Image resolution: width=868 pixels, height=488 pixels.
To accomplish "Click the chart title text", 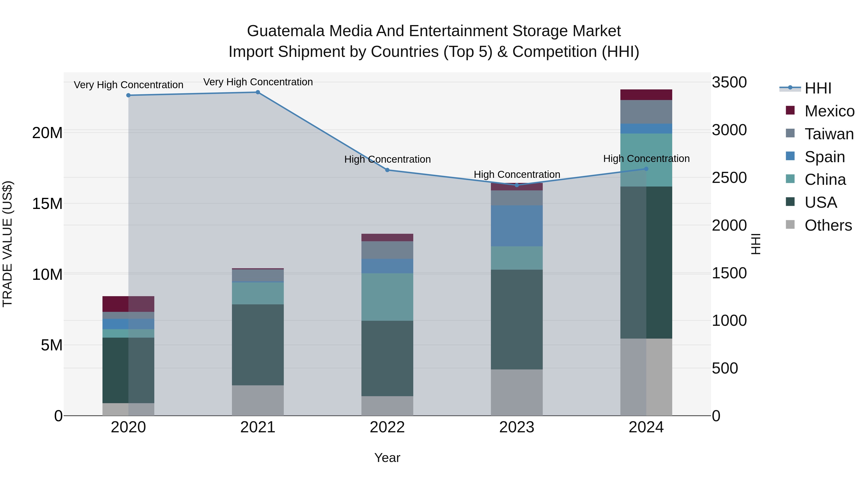I will pyautogui.click(x=434, y=41).
